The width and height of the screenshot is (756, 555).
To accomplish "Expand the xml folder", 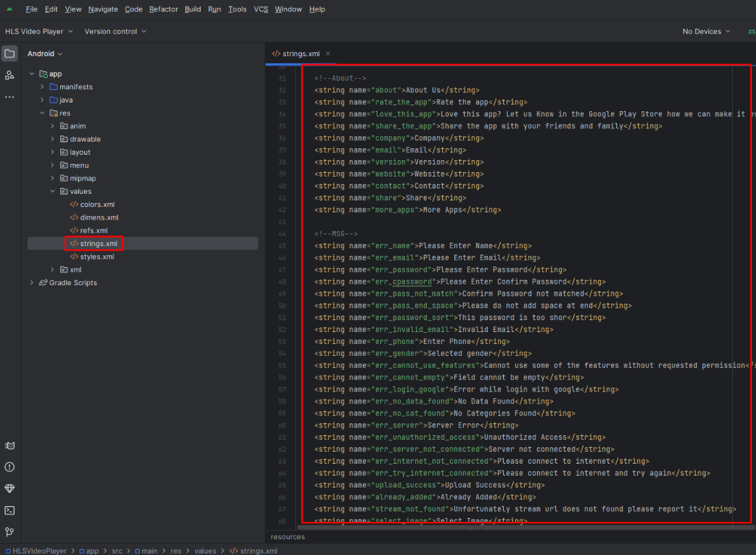I will [52, 269].
